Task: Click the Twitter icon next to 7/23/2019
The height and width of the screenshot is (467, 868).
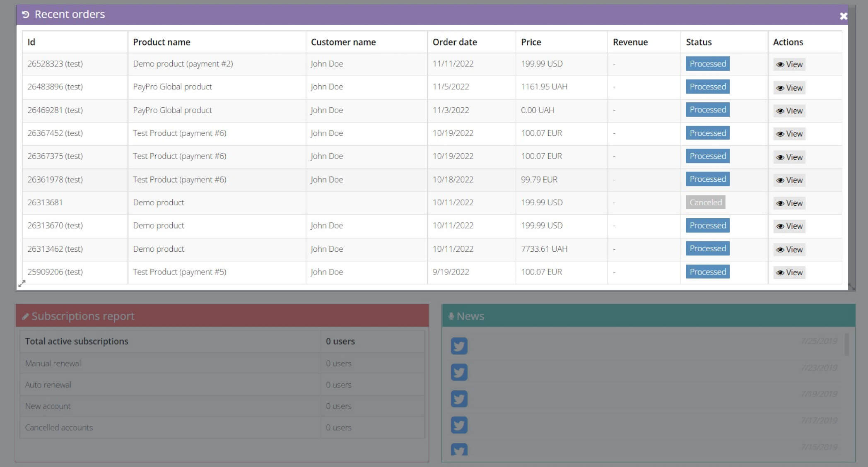Action: [x=459, y=372]
